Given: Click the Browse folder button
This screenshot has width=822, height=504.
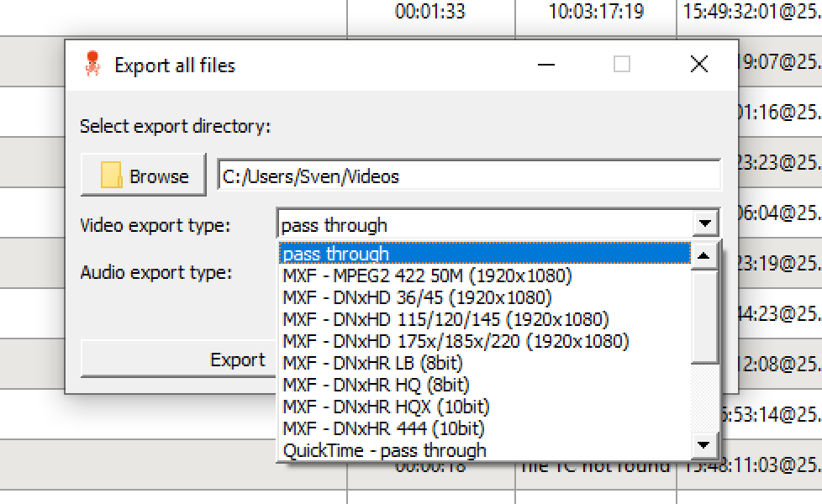Looking at the screenshot, I should (x=144, y=176).
